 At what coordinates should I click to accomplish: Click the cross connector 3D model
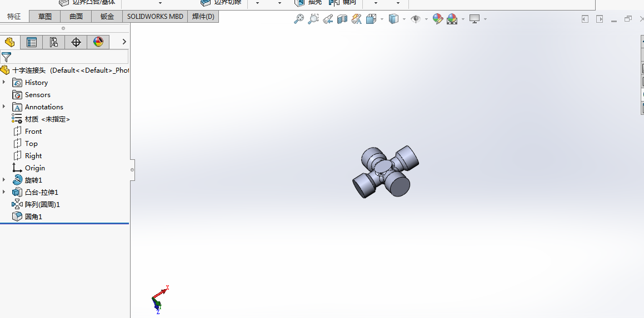point(386,172)
